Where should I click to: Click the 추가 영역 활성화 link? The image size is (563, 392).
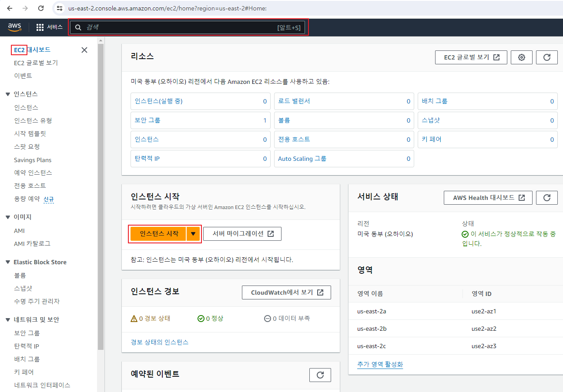coord(380,364)
